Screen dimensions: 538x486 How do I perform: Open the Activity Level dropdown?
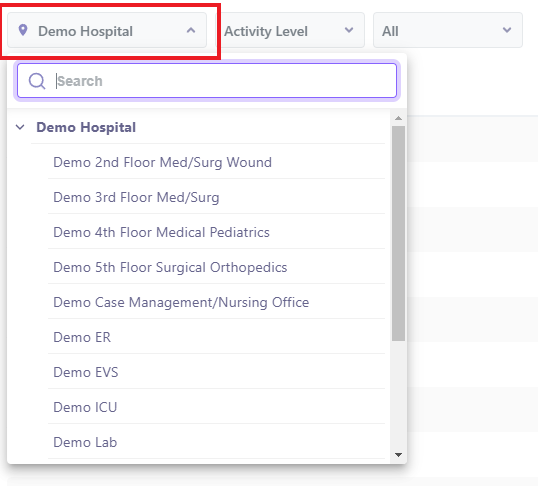tap(290, 31)
